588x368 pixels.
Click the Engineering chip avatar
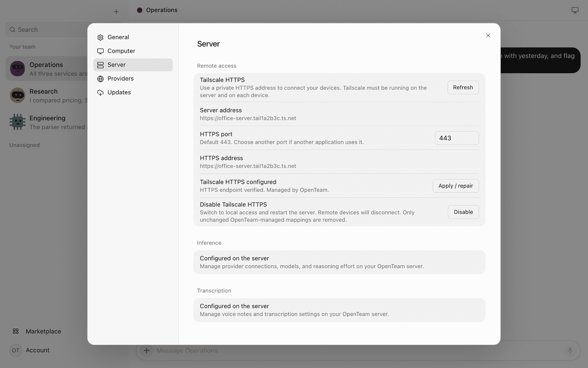click(17, 122)
